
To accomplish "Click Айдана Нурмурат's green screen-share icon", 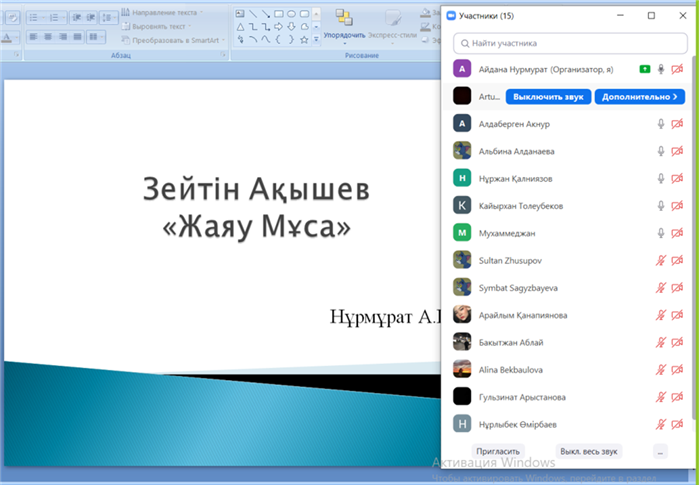I will tap(645, 69).
